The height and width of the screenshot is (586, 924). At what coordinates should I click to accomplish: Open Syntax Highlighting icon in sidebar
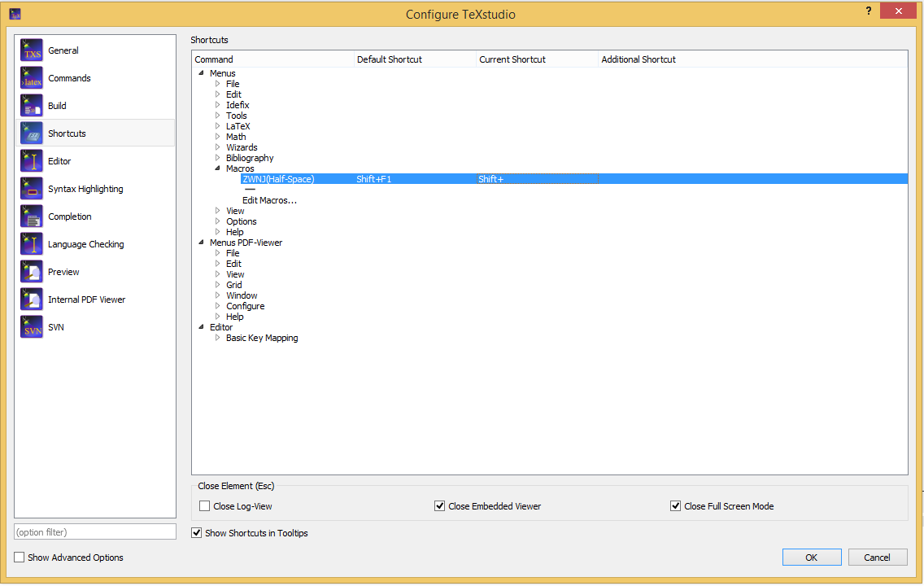[x=32, y=189]
